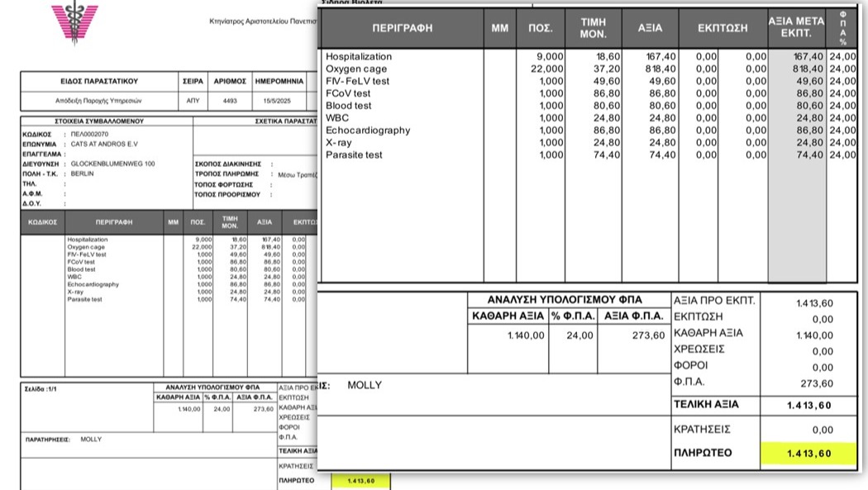Click the large yellow-highlighted amount "1.413,60"
Image resolution: width=868 pixels, height=490 pixels.
(x=808, y=454)
